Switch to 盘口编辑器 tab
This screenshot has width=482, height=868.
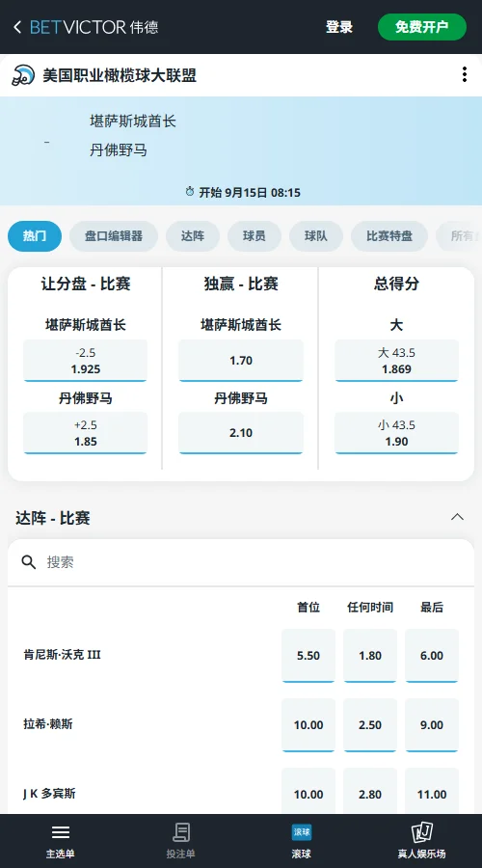(x=114, y=236)
